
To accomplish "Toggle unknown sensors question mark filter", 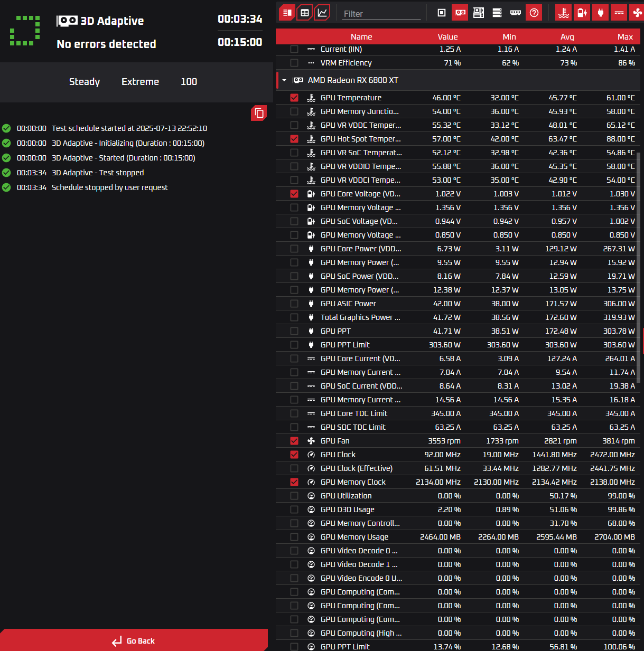I will pos(534,13).
